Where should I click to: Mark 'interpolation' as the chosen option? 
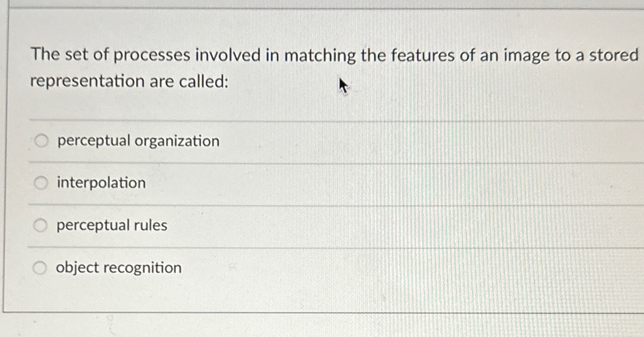(41, 183)
